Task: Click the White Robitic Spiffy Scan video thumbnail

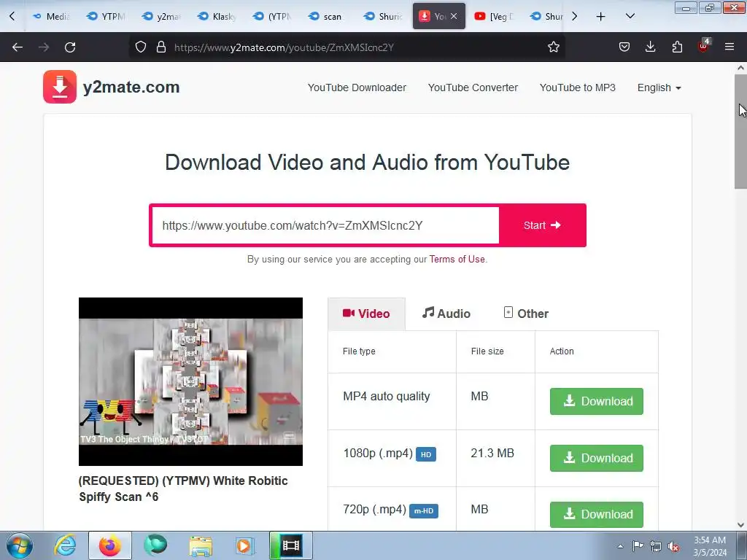Action: (x=190, y=381)
